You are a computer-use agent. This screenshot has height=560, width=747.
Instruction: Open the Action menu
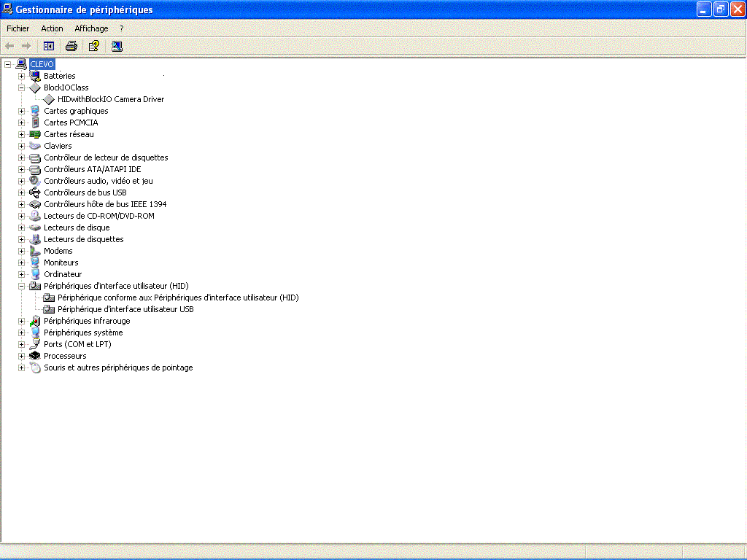pyautogui.click(x=52, y=28)
